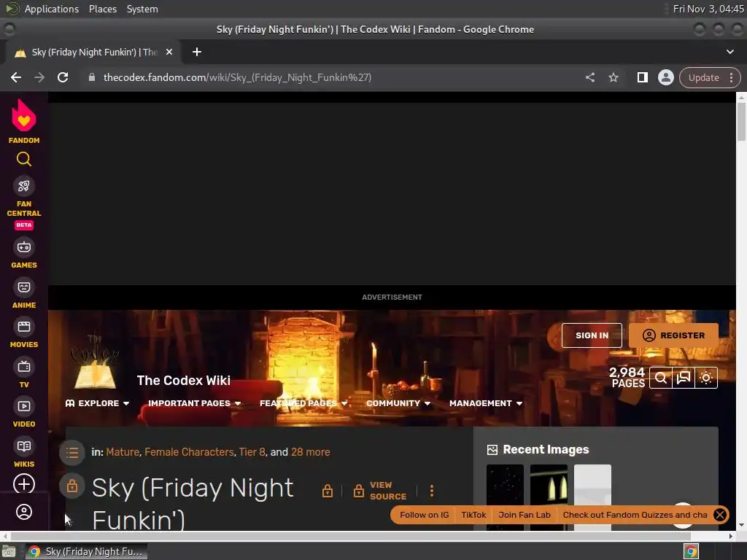Open the Tier 8 category link
747x560 pixels.
252,452
